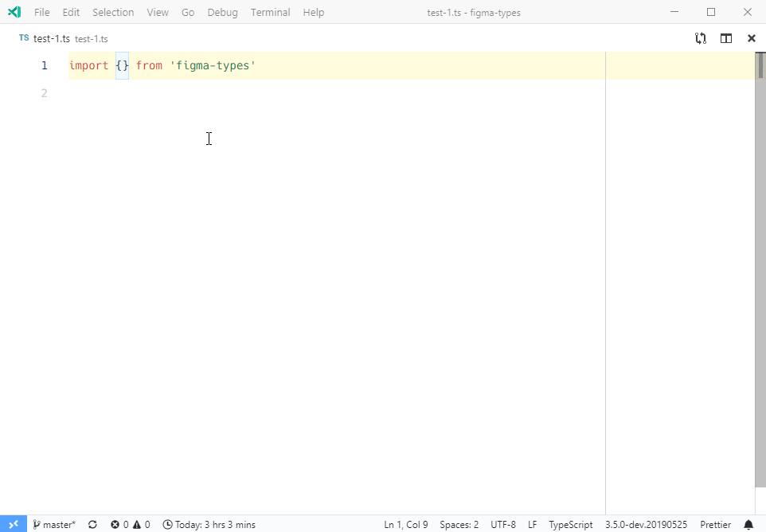
Task: Open the Edit menu
Action: point(71,12)
